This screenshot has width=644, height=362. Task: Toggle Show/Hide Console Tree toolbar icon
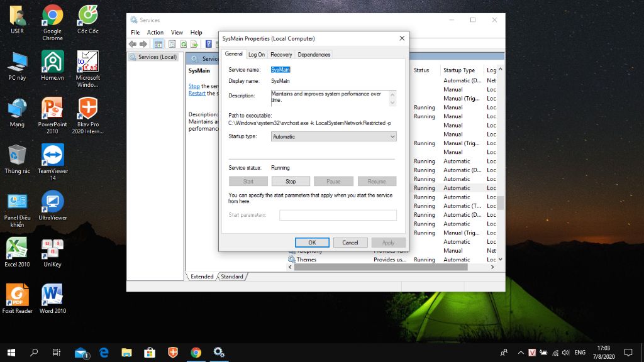point(158,44)
